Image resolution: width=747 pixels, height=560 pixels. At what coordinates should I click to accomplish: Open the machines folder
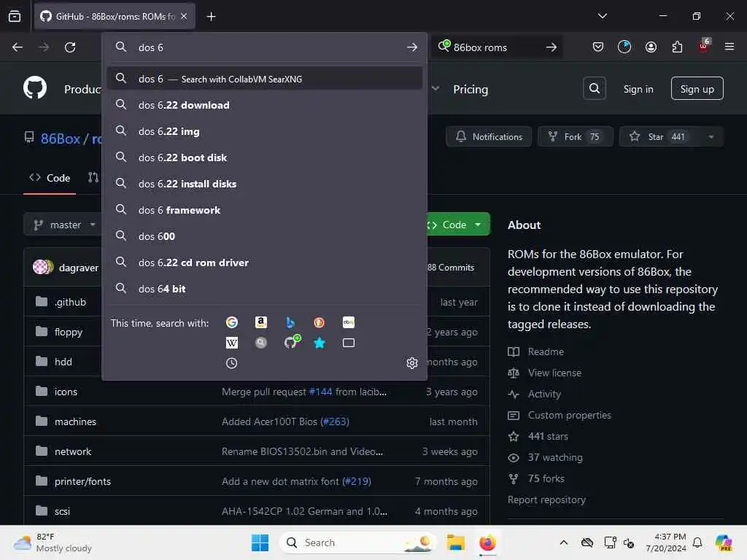75,421
